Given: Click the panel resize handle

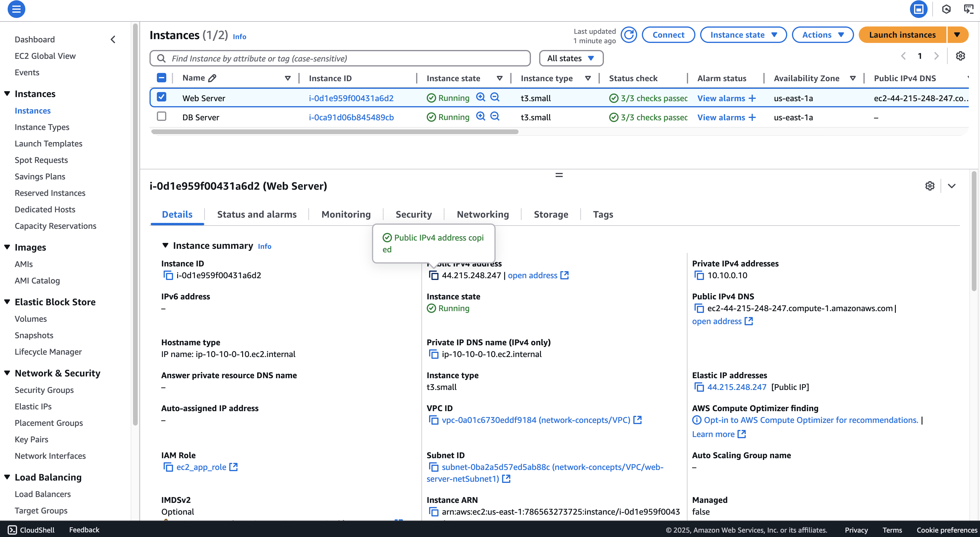Looking at the screenshot, I should (559, 175).
